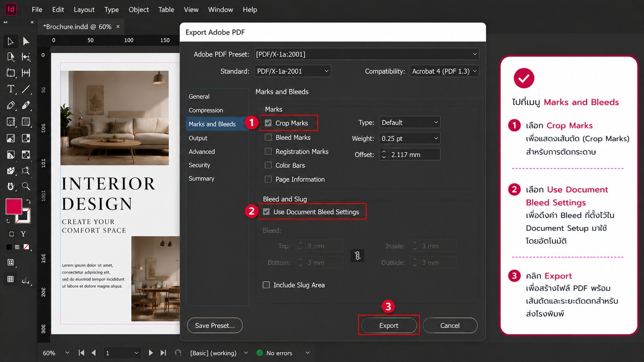Click the Cancel button
This screenshot has height=362, width=644.
[x=450, y=325]
